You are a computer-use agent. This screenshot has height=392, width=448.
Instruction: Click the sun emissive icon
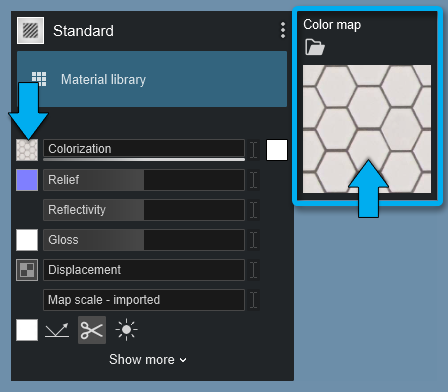point(126,330)
